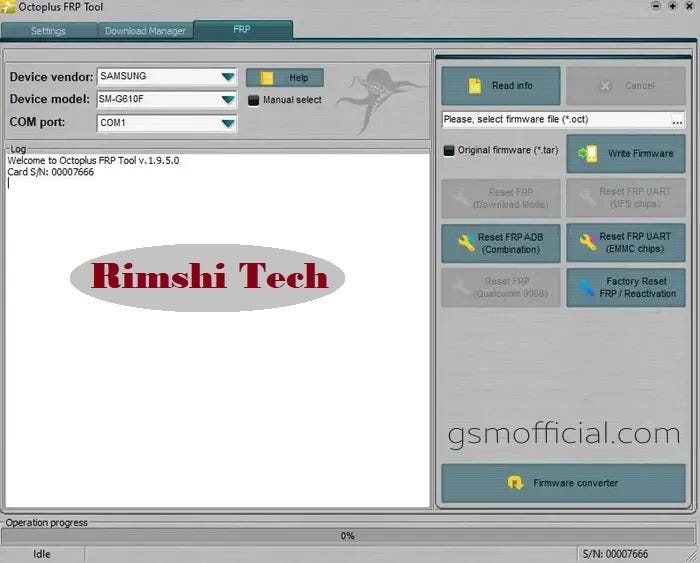Click wrench icon on Reset FRP Qualcomm 9008
This screenshot has width=700, height=563.
(461, 287)
